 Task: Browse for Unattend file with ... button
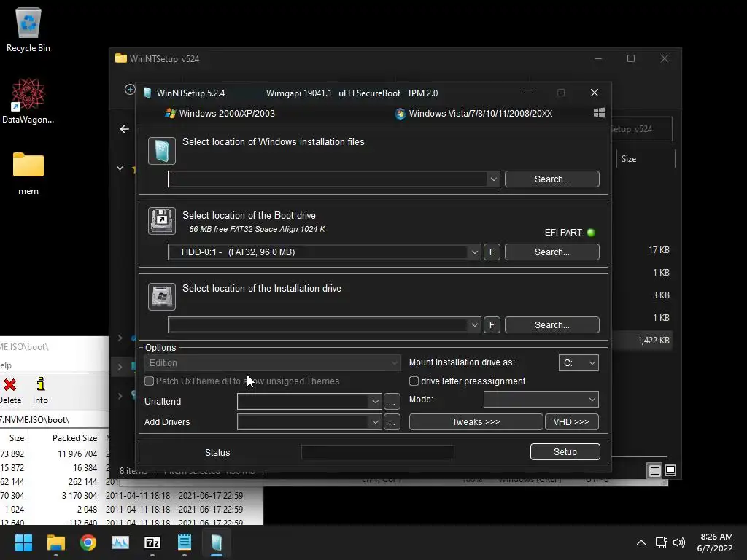(392, 402)
